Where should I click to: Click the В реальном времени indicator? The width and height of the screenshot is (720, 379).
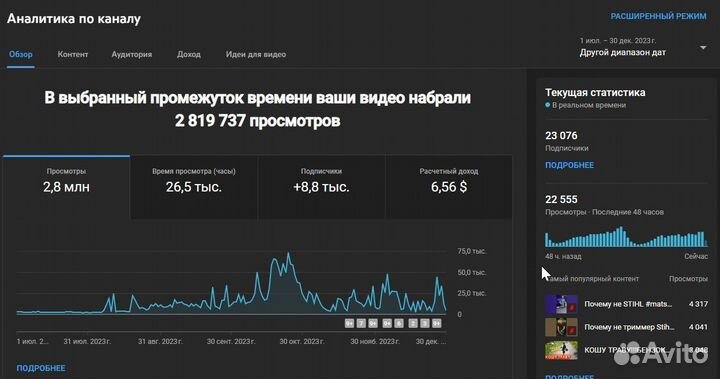(x=585, y=105)
